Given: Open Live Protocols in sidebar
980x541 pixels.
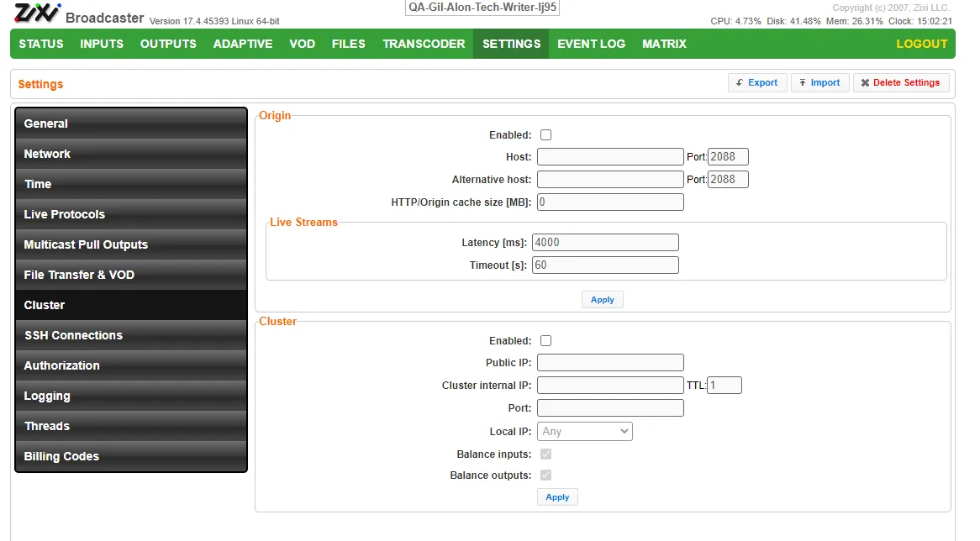Looking at the screenshot, I should coord(131,214).
